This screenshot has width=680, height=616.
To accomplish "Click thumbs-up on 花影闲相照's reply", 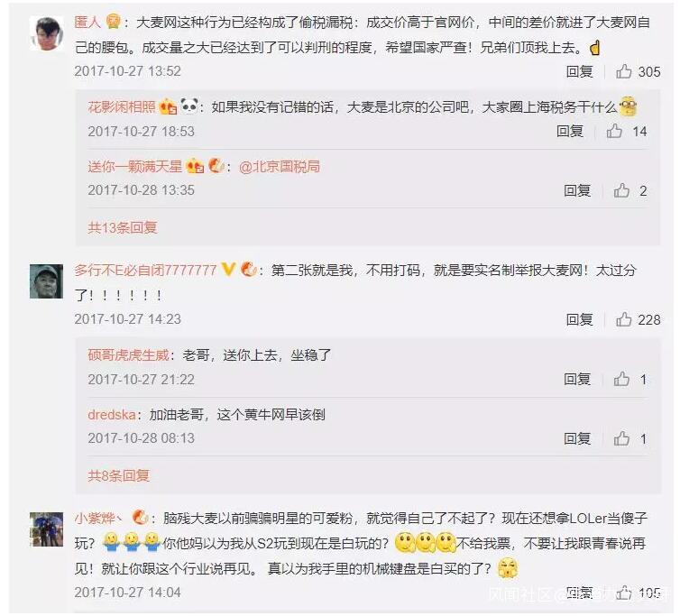I will point(614,131).
